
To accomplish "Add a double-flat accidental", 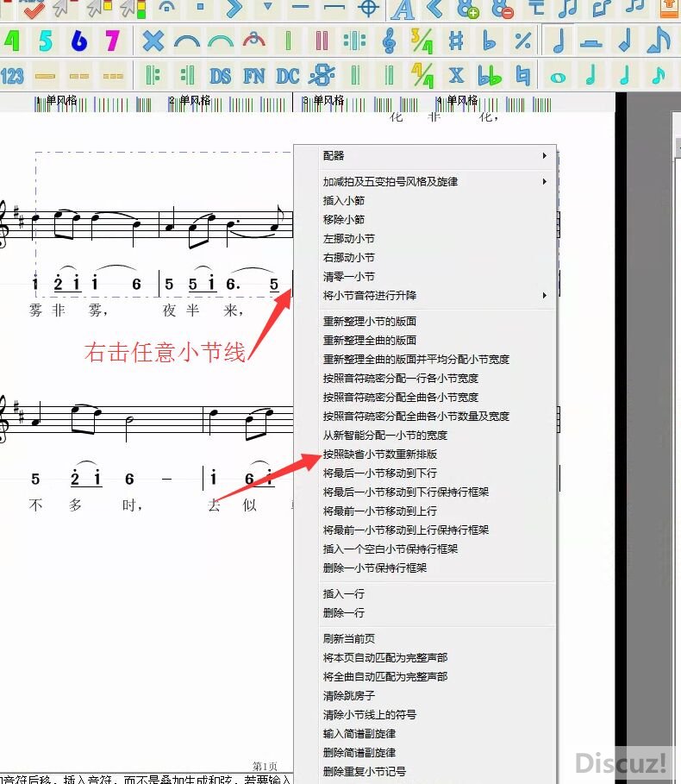I will (x=489, y=76).
